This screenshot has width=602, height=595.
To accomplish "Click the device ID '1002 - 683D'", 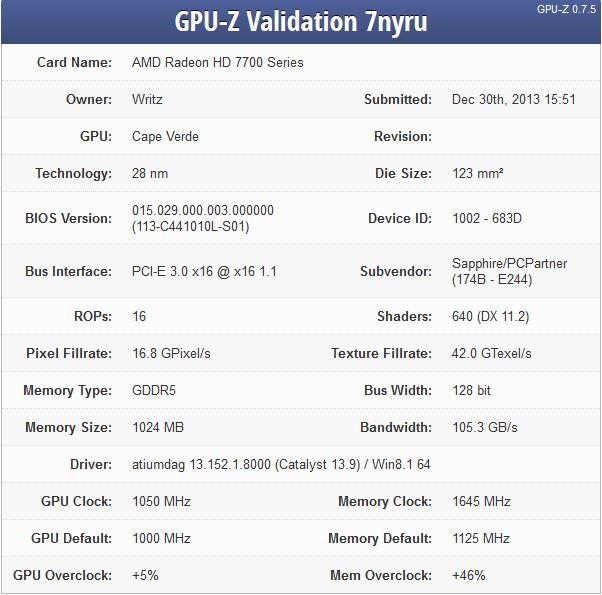I will (487, 218).
